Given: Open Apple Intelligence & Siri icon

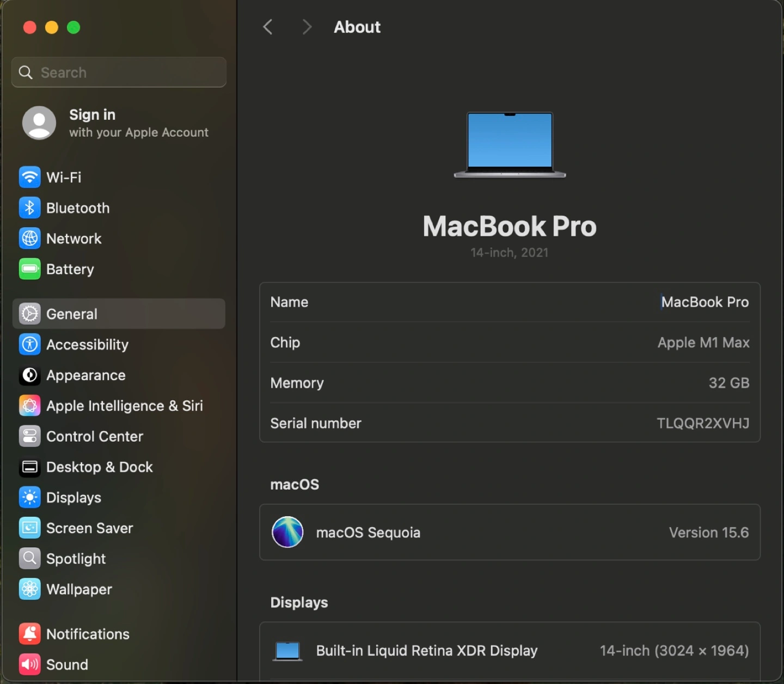Looking at the screenshot, I should [29, 406].
